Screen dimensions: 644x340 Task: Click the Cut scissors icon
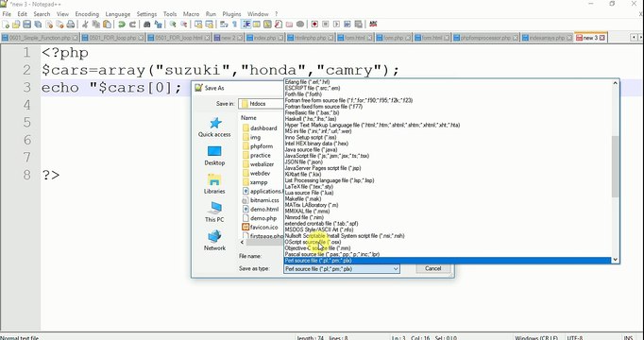point(85,25)
